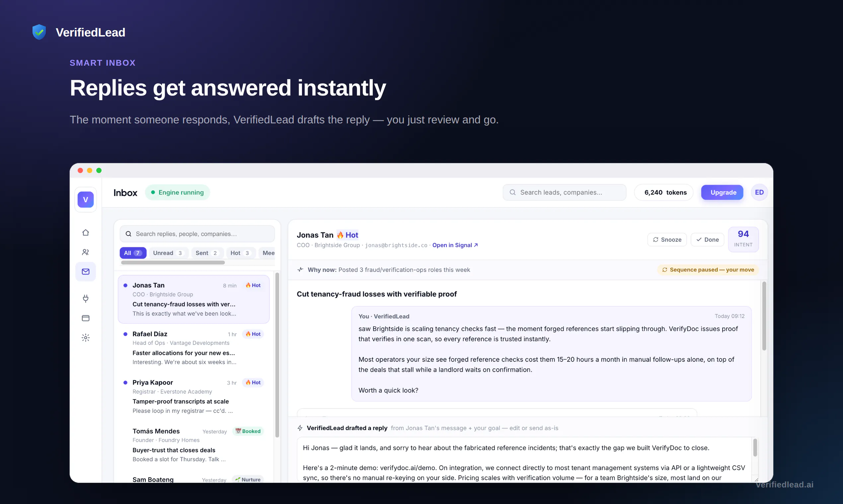Click the Inbox page title
This screenshot has width=843, height=504.
pos(125,193)
